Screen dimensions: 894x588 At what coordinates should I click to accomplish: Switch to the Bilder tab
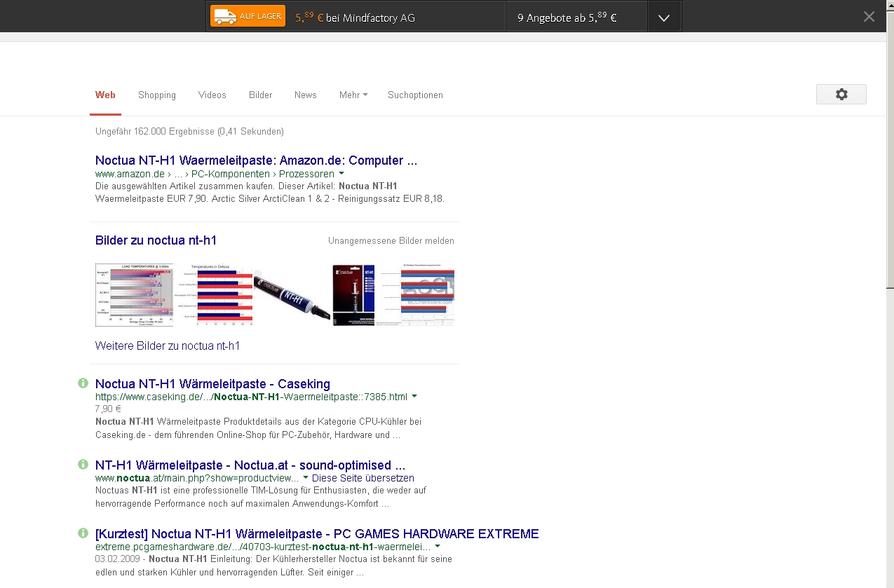coord(260,95)
